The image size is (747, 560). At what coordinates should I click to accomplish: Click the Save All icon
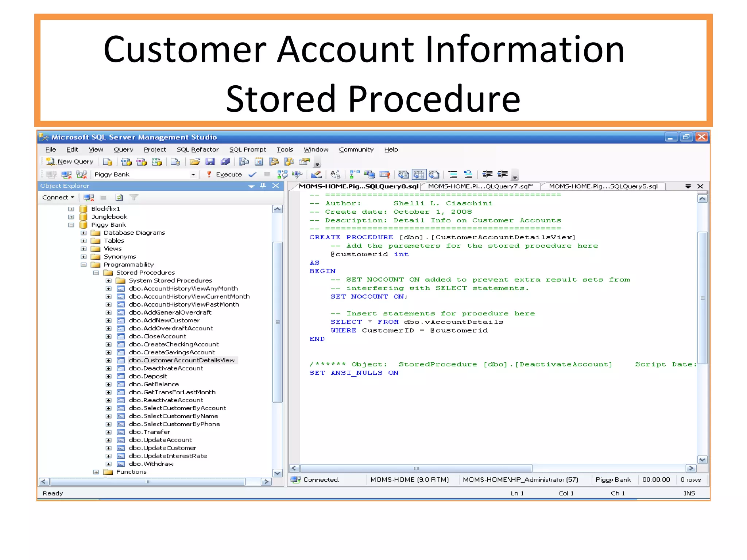pyautogui.click(x=225, y=162)
